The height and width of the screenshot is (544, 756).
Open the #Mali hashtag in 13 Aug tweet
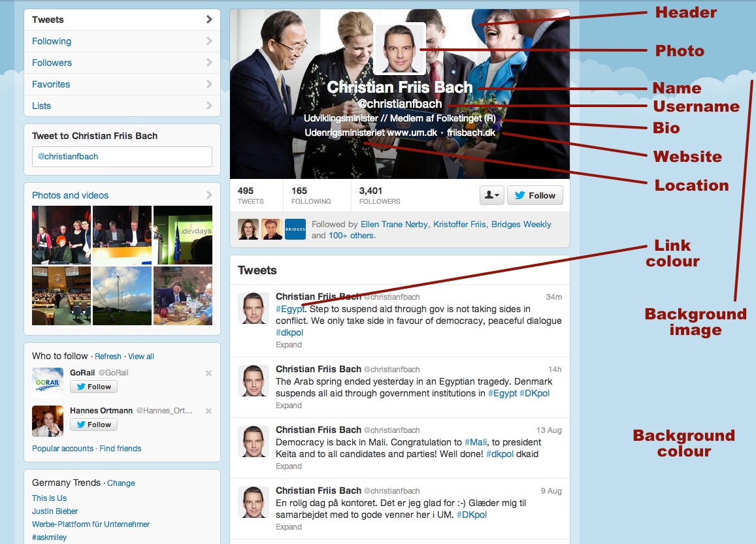476,442
